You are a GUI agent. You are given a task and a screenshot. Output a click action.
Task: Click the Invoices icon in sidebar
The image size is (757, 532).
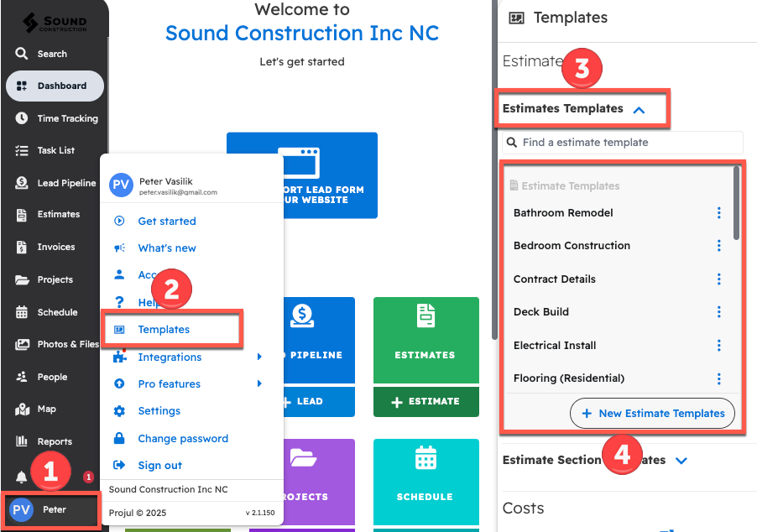point(22,248)
